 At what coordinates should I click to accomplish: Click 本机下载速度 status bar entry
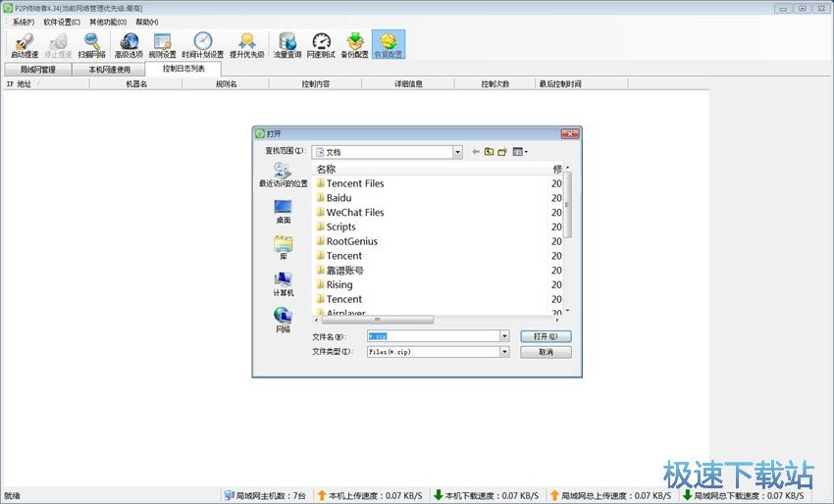(x=486, y=495)
